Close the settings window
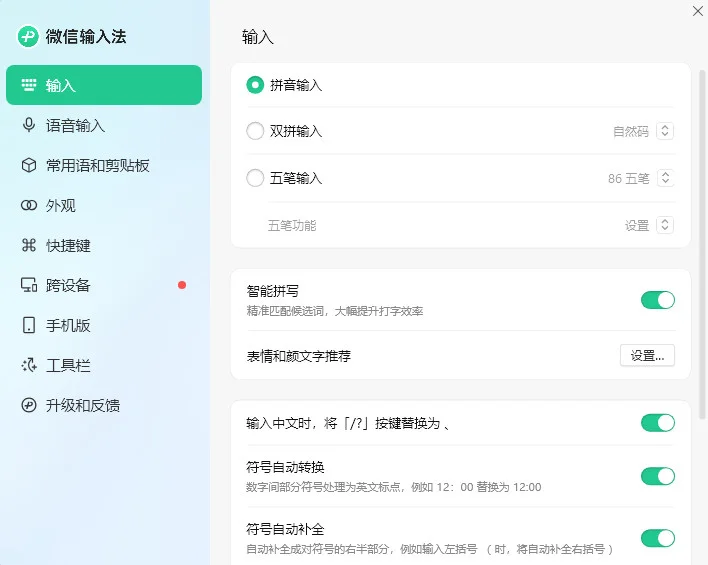Screen dimensions: 708x565 (x=698, y=11)
